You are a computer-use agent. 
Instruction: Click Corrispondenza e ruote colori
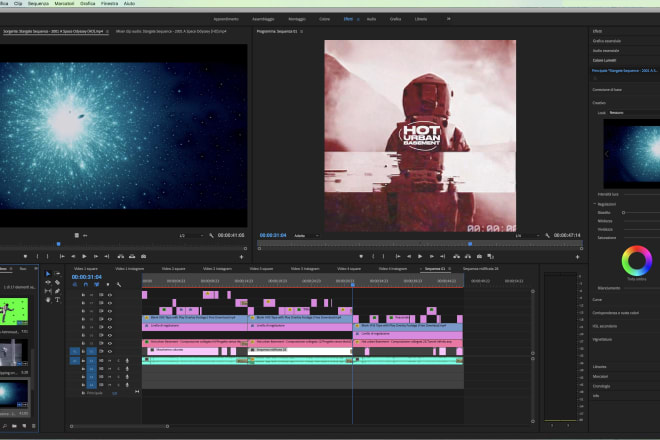point(615,313)
